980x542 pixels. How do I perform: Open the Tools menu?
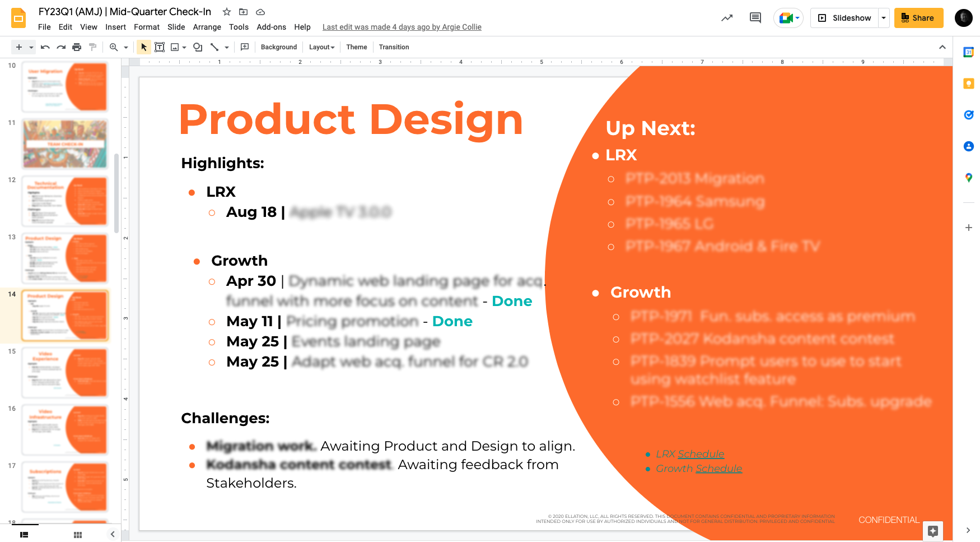click(239, 27)
